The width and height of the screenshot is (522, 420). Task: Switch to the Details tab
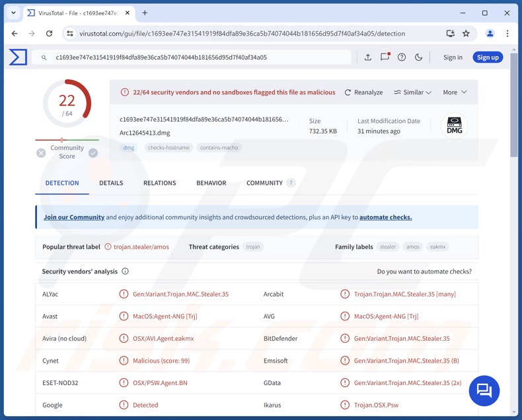pos(111,183)
